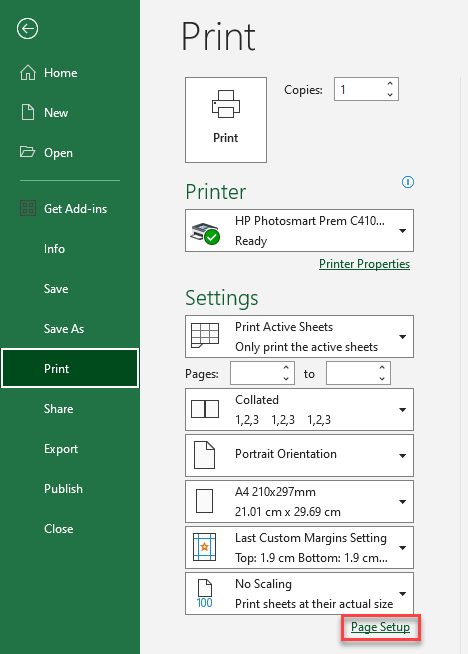Image resolution: width=468 pixels, height=654 pixels.
Task: Click the "1,2,3 1,2,3 1,2,3" collation text
Action: pyautogui.click(x=283, y=420)
